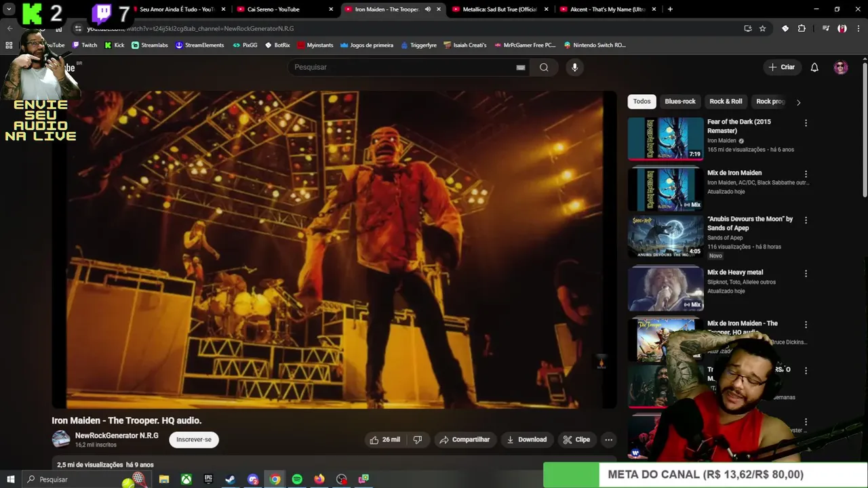The width and height of the screenshot is (868, 488).
Task: Open Chrome profile avatar
Action: (842, 28)
